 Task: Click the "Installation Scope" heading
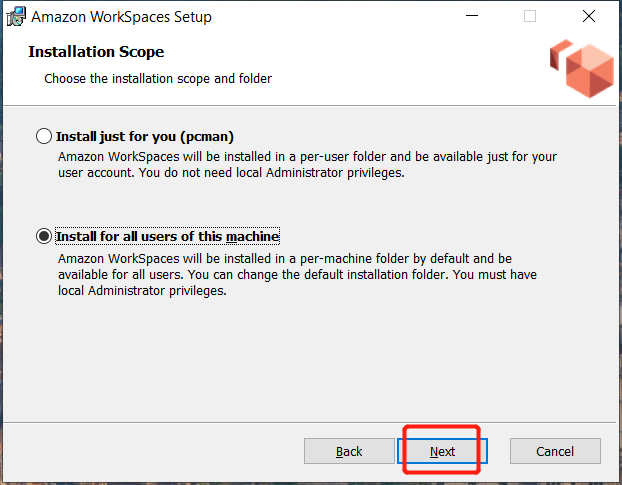coord(96,52)
